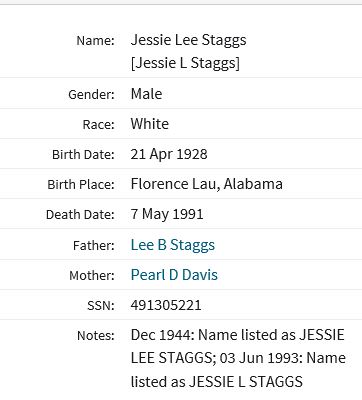Image resolution: width=362 pixels, height=400 pixels.
Task: Click the Mother: field label
Action: tap(92, 276)
